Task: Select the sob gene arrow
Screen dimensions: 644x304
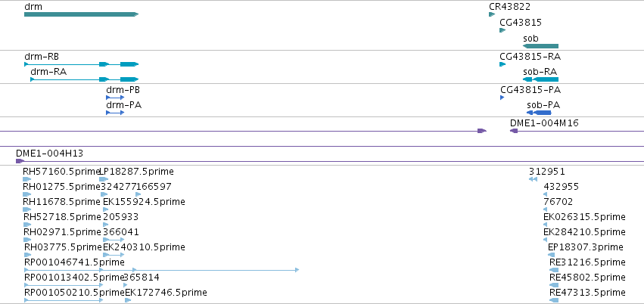Action: pos(540,46)
